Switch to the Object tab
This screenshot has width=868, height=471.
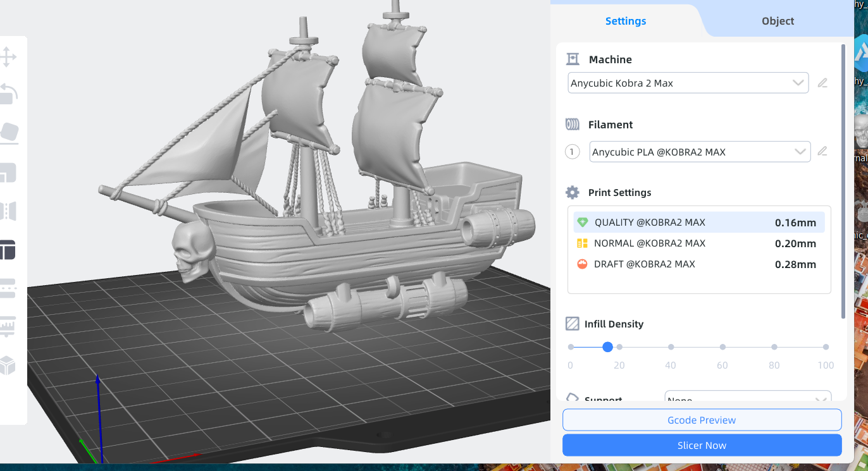point(778,21)
